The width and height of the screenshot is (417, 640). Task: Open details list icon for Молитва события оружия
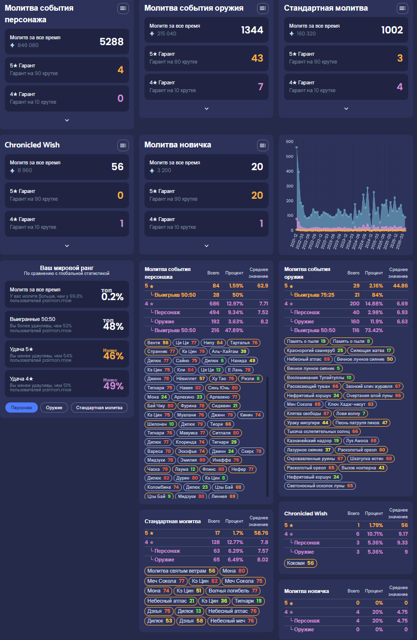pyautogui.click(x=262, y=8)
